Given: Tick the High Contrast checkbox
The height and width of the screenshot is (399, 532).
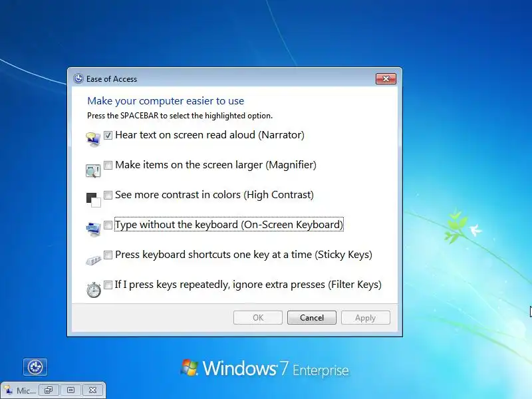Looking at the screenshot, I should (x=108, y=195).
